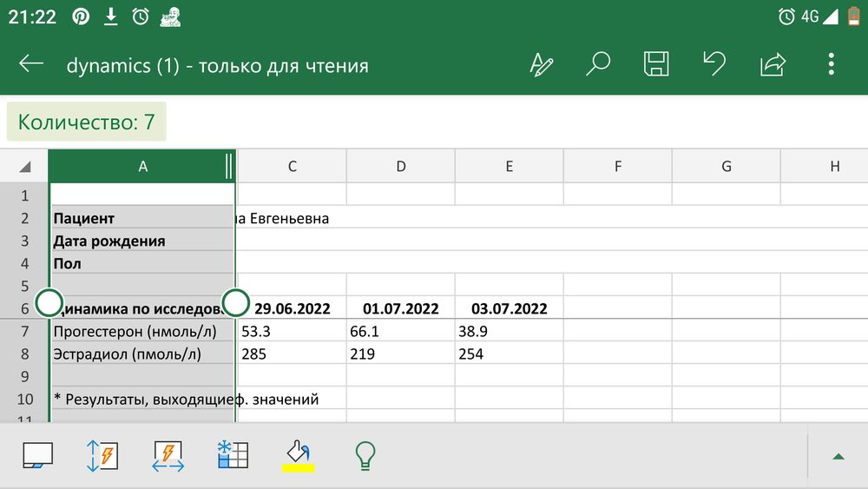Screen dimensions: 868x489
Task: Select the column D header
Action: [x=401, y=166]
